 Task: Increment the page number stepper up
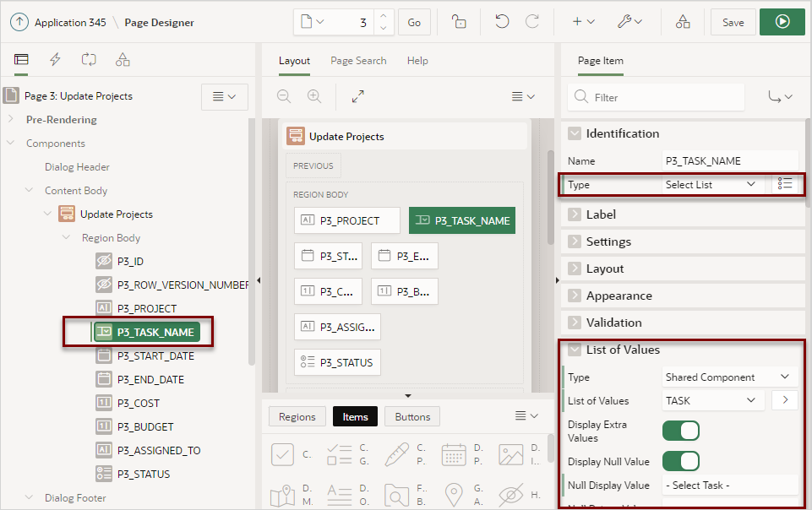(x=384, y=16)
